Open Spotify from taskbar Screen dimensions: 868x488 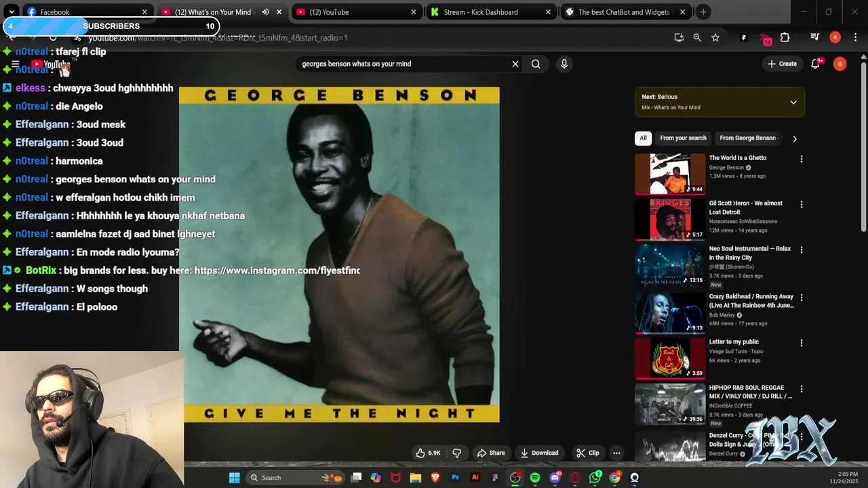click(535, 478)
